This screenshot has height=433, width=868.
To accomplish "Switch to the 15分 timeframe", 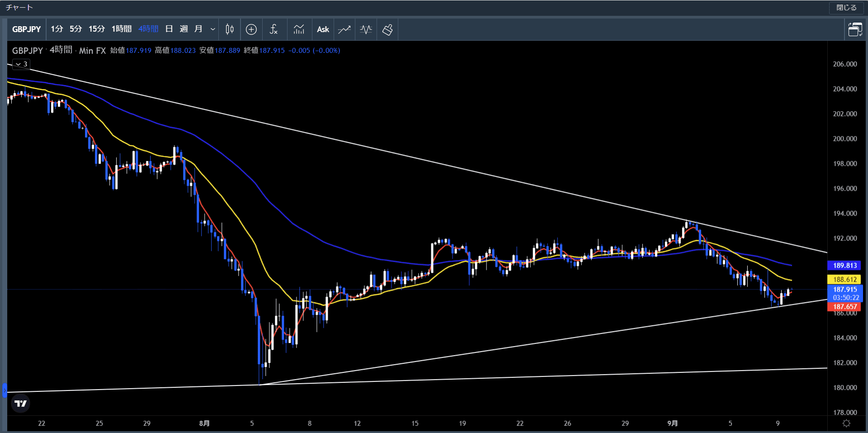I will click(x=96, y=29).
